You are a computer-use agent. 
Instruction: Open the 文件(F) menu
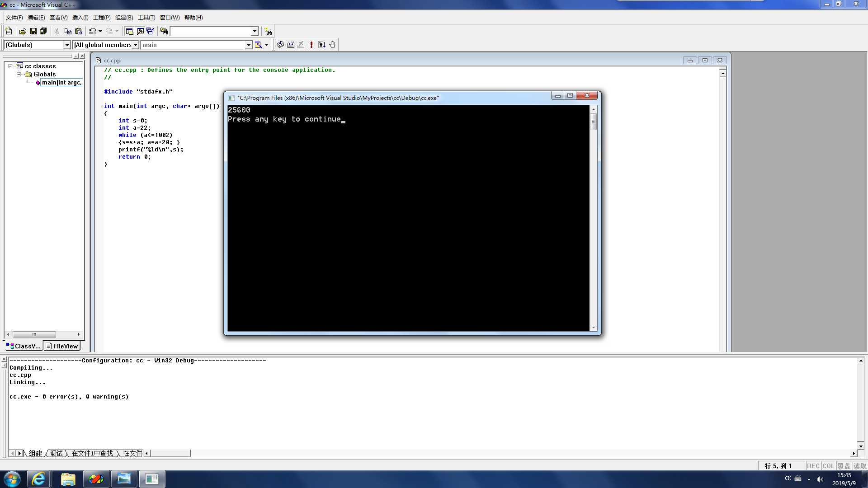pyautogui.click(x=14, y=18)
